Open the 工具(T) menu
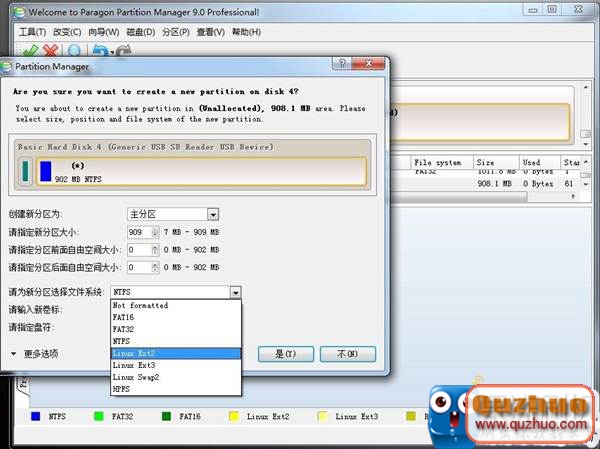The image size is (600, 449). (32, 32)
